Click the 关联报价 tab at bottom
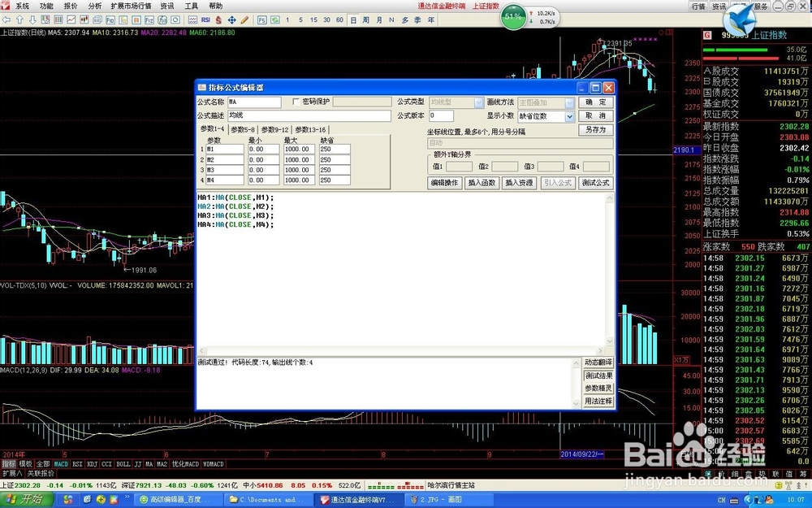 coord(41,473)
